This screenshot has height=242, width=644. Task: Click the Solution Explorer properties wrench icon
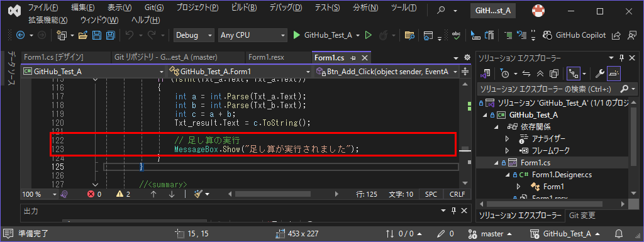coord(599,73)
